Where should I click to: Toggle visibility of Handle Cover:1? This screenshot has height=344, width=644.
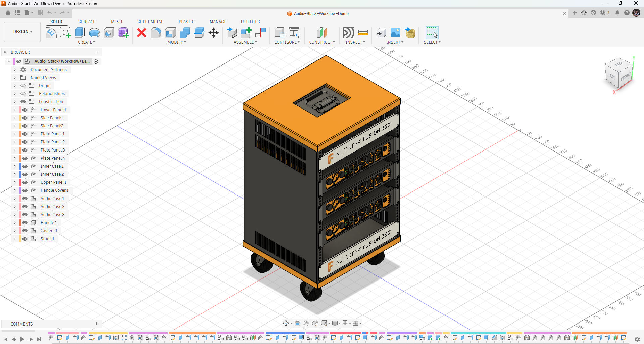(x=25, y=190)
